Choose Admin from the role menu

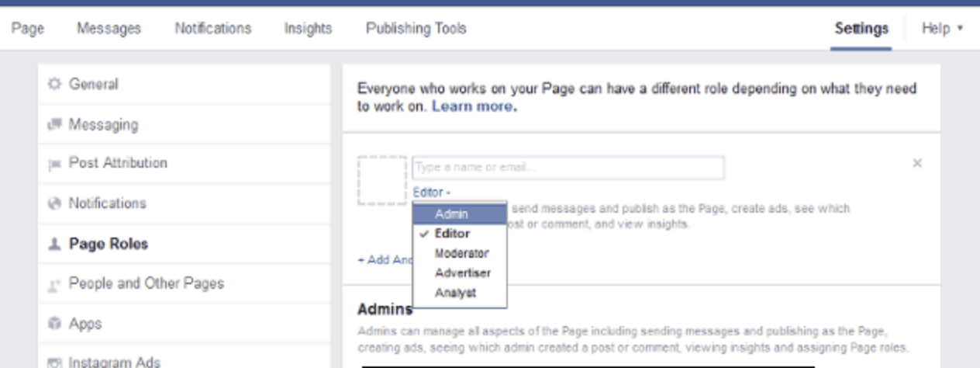coord(460,214)
